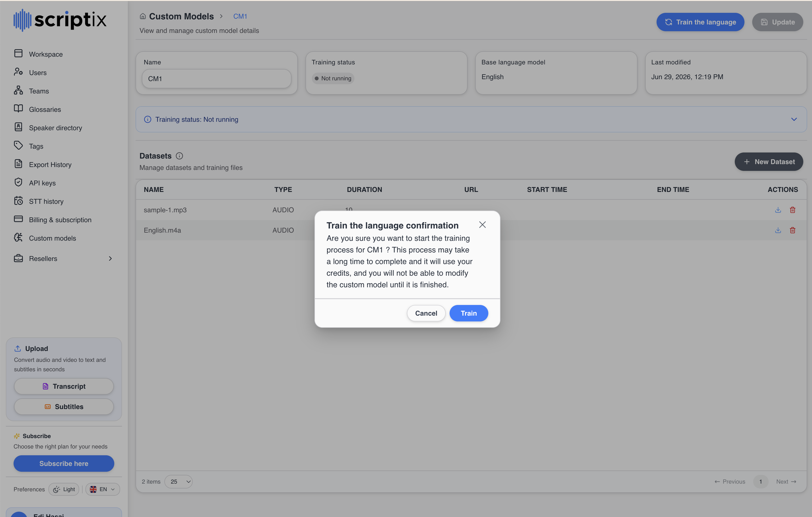Click the START TIME column header
The width and height of the screenshot is (812, 517).
(x=547, y=190)
